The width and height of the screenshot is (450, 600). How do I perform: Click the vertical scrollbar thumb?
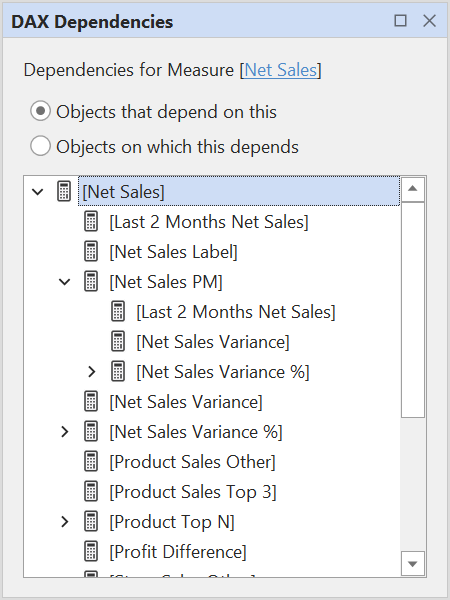click(x=412, y=310)
